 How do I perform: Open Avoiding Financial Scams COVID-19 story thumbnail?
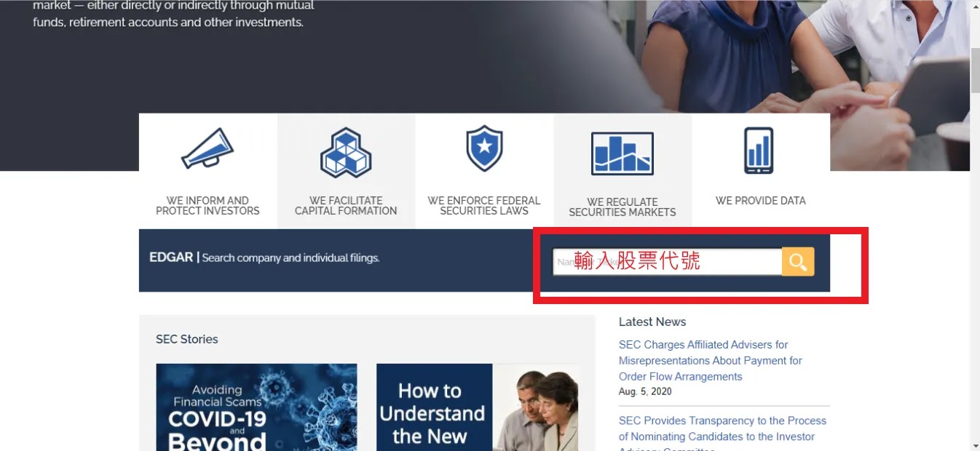click(256, 407)
